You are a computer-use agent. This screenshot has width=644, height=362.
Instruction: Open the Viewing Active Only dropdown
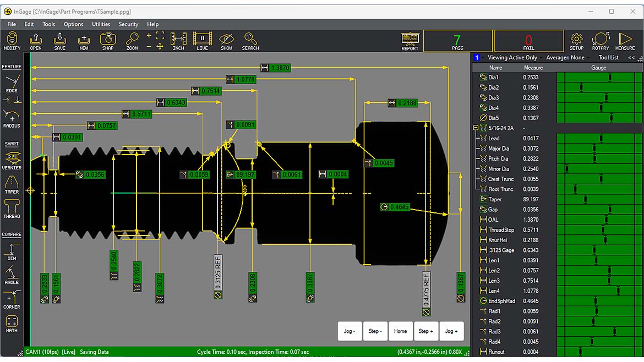point(515,57)
